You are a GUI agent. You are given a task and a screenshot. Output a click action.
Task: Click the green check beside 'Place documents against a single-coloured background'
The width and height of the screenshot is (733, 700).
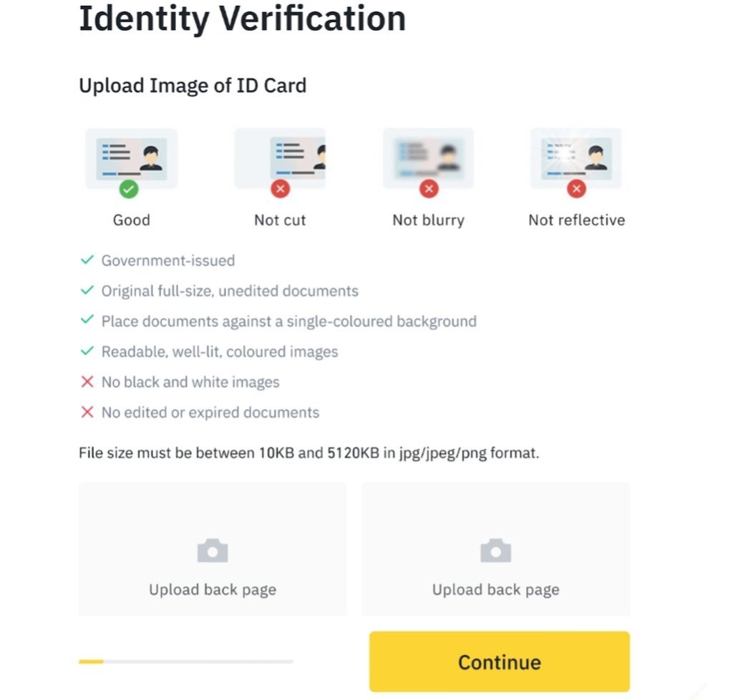coord(87,321)
